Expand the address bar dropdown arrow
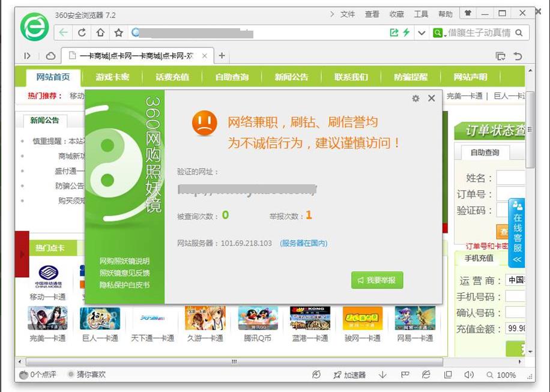 [422, 33]
